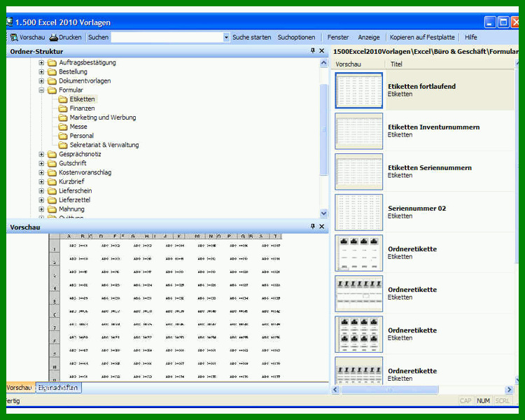This screenshot has width=525, height=420.
Task: Select the Messe folder icon
Action: (62, 127)
